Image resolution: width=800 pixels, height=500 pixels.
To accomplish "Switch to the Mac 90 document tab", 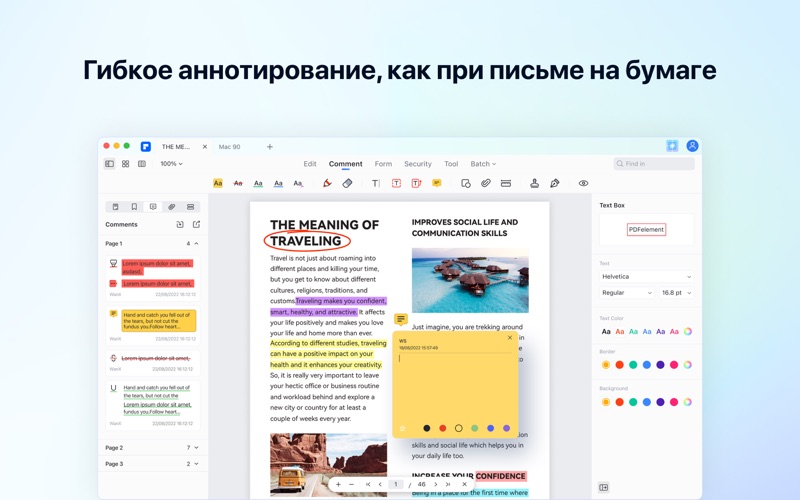I will 229,146.
